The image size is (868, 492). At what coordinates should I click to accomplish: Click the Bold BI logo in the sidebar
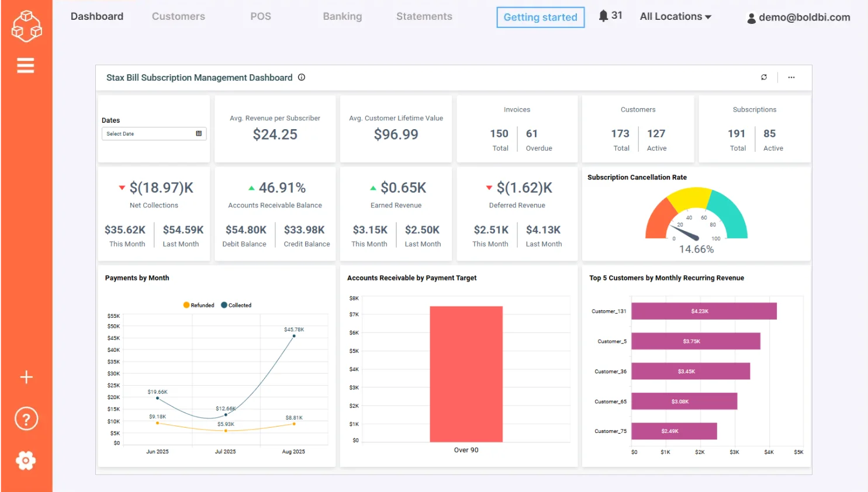(26, 26)
